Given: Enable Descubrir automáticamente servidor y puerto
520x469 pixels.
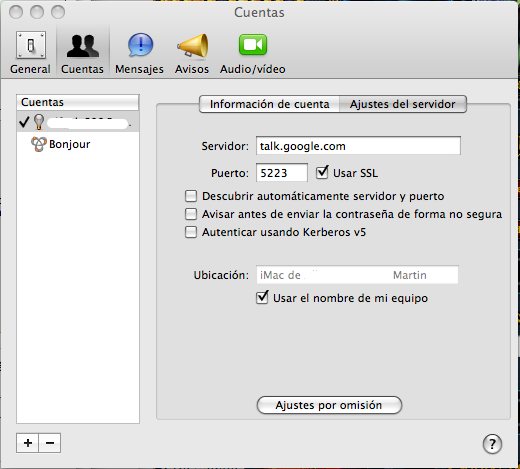Looking at the screenshot, I should tap(191, 196).
